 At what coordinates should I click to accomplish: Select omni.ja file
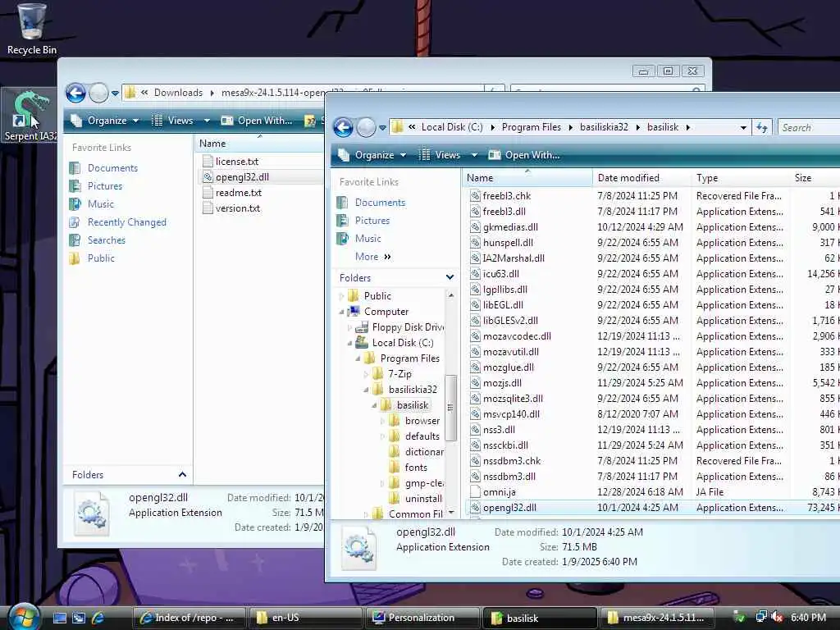(x=499, y=492)
